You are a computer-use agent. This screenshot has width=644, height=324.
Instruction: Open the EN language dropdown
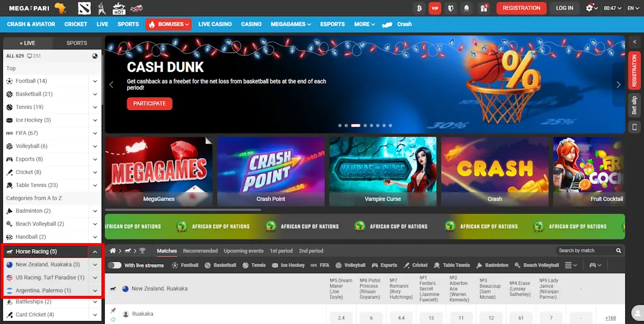pos(633,8)
